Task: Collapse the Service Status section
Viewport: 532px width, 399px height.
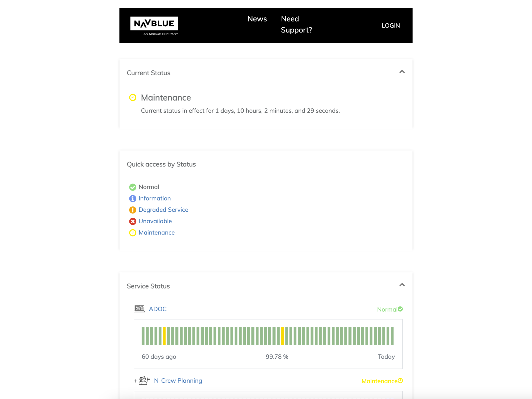Action: coord(402,285)
